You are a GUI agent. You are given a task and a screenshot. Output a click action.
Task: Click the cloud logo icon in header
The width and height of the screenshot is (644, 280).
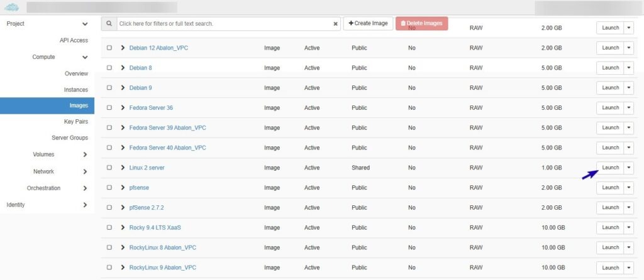click(x=11, y=8)
